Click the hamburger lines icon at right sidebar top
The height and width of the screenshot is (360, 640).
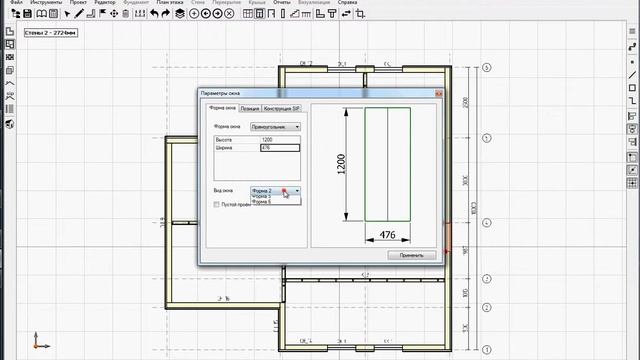(x=632, y=31)
